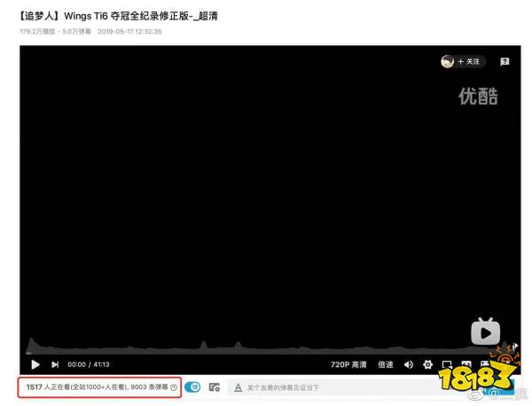This screenshot has height=406, width=532.
Task: Click the 5.0万弹幕 danmaku count
Action: pyautogui.click(x=76, y=32)
